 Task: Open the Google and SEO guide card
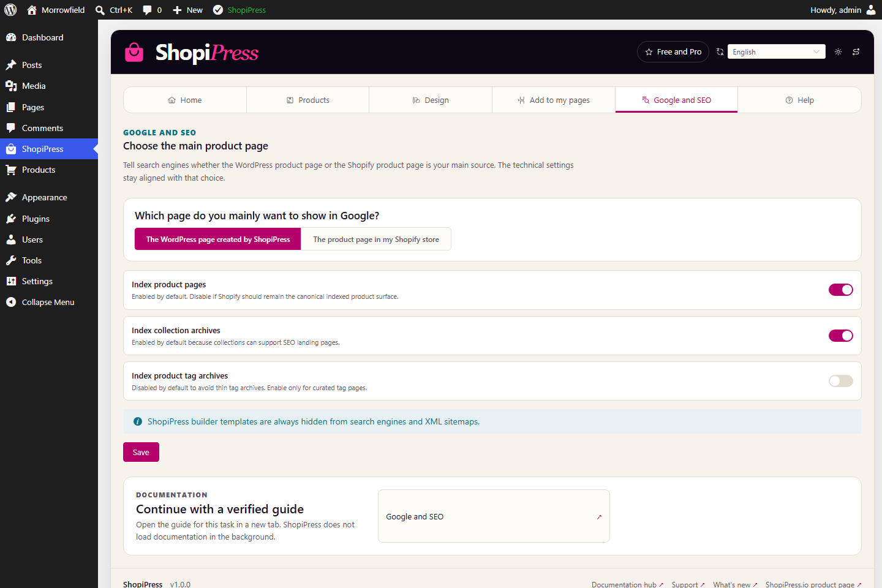[x=494, y=516]
